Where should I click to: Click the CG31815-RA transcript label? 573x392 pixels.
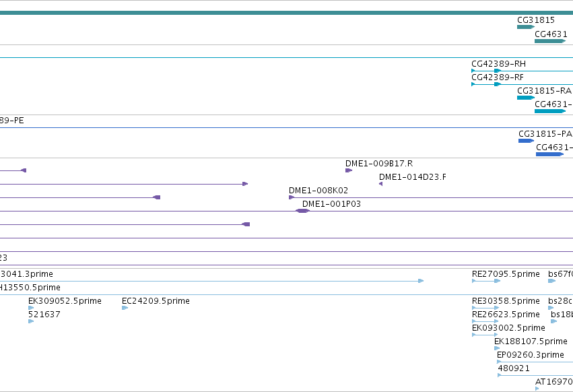coord(544,91)
